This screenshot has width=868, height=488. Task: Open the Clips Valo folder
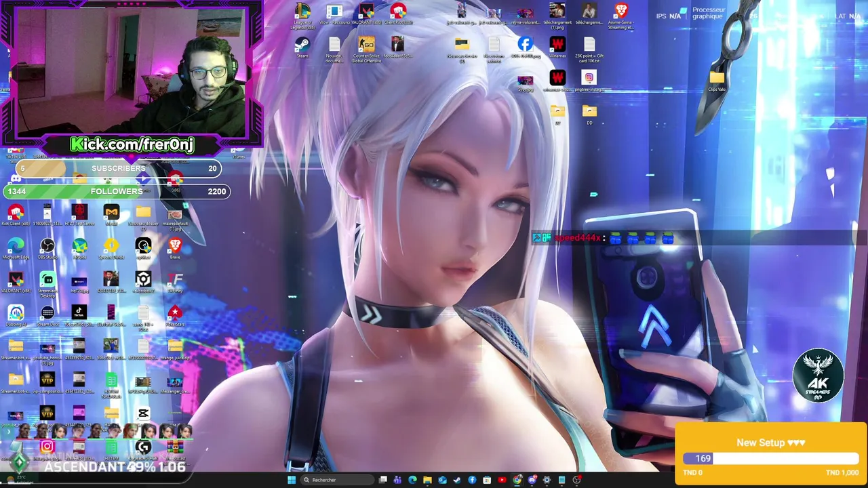pyautogui.click(x=717, y=81)
